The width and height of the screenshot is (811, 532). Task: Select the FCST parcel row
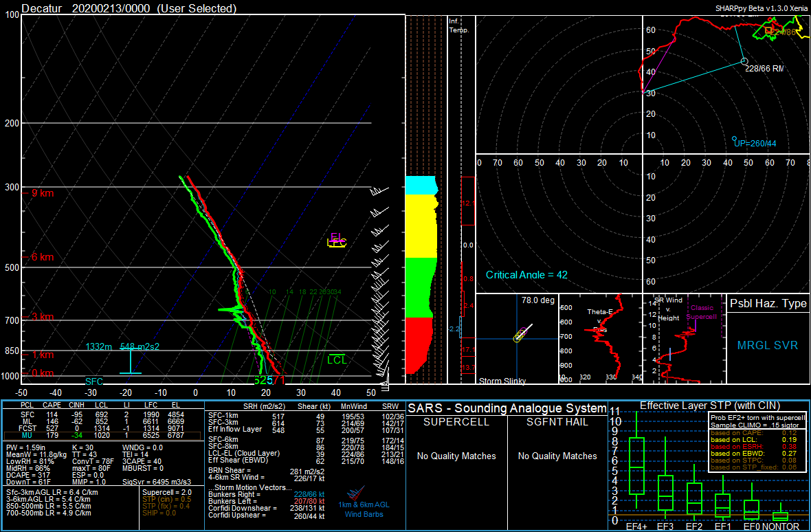point(102,429)
